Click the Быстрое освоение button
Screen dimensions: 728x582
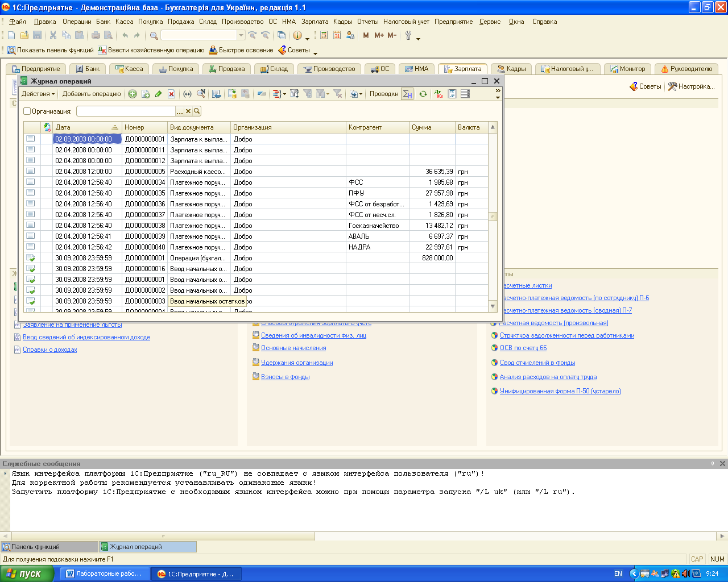pos(241,50)
